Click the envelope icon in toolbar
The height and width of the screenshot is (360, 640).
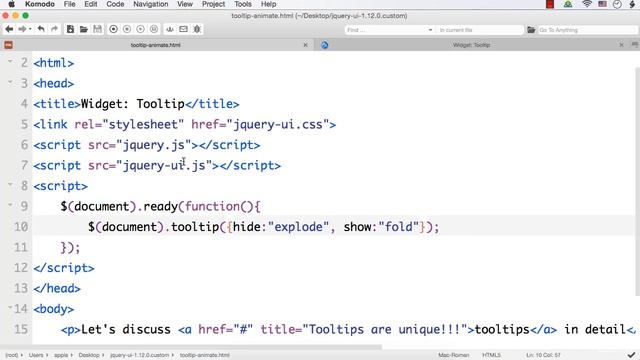[184, 29]
